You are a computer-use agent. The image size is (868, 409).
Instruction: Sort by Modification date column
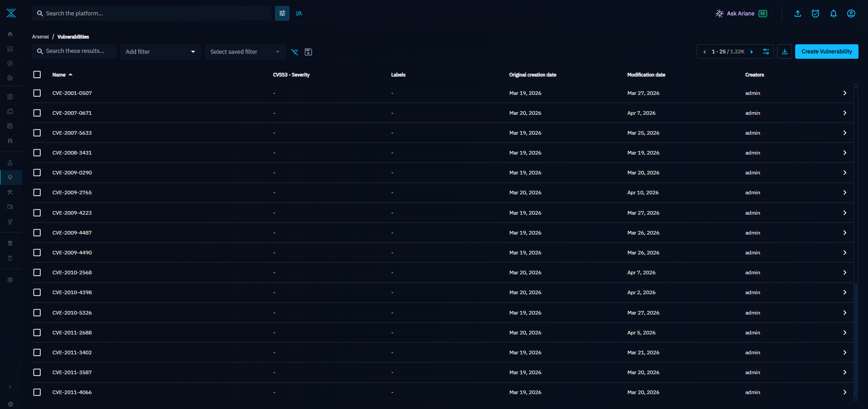(646, 75)
